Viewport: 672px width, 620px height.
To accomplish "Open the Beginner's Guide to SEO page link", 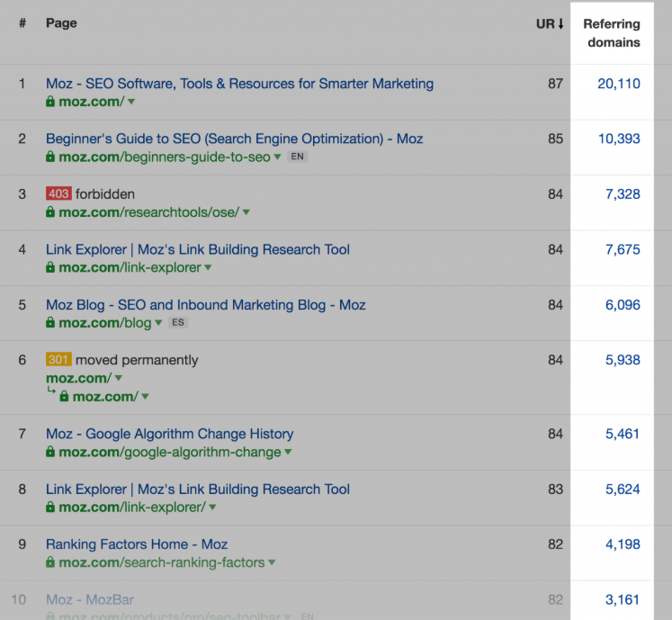I will click(235, 139).
